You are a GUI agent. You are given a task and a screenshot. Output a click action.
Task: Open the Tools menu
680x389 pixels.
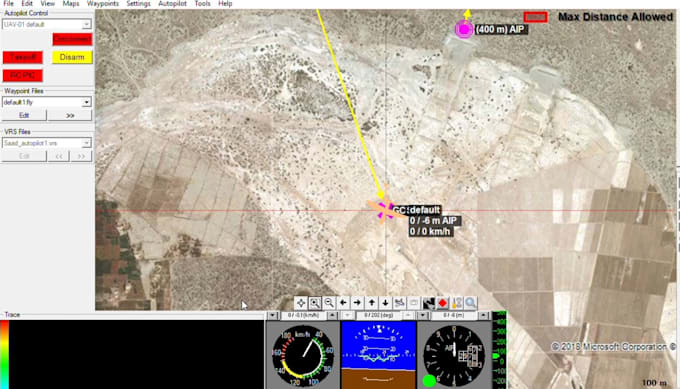[x=202, y=3]
